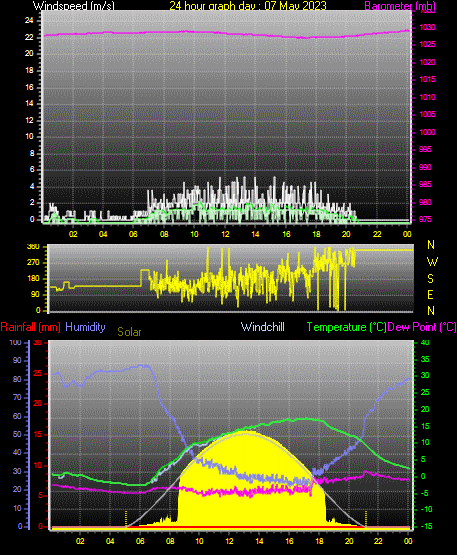The image size is (457, 555).
Task: Click hour '00' below the windspeed chart
Action: pos(407,234)
